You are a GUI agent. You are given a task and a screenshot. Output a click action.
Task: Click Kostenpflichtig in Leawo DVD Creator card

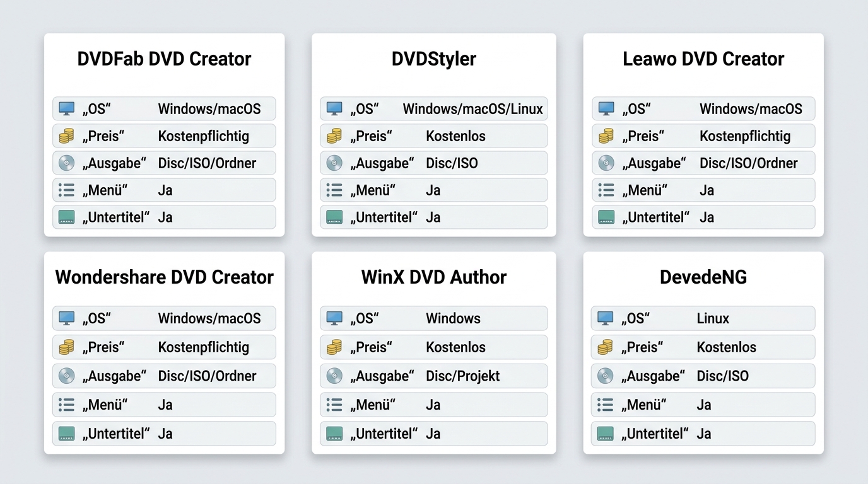pyautogui.click(x=745, y=136)
